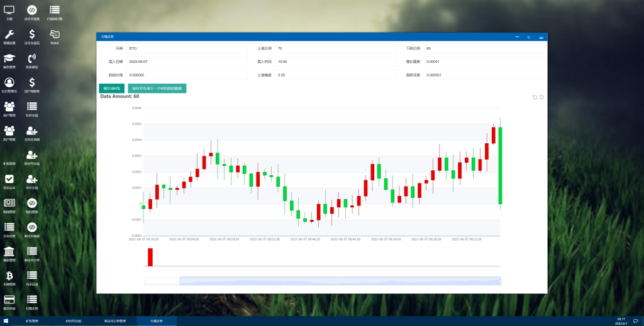Viewport: 644px width, 326px height.
Task: Switch to the last highlighted taskbar tab
Action: (157, 321)
